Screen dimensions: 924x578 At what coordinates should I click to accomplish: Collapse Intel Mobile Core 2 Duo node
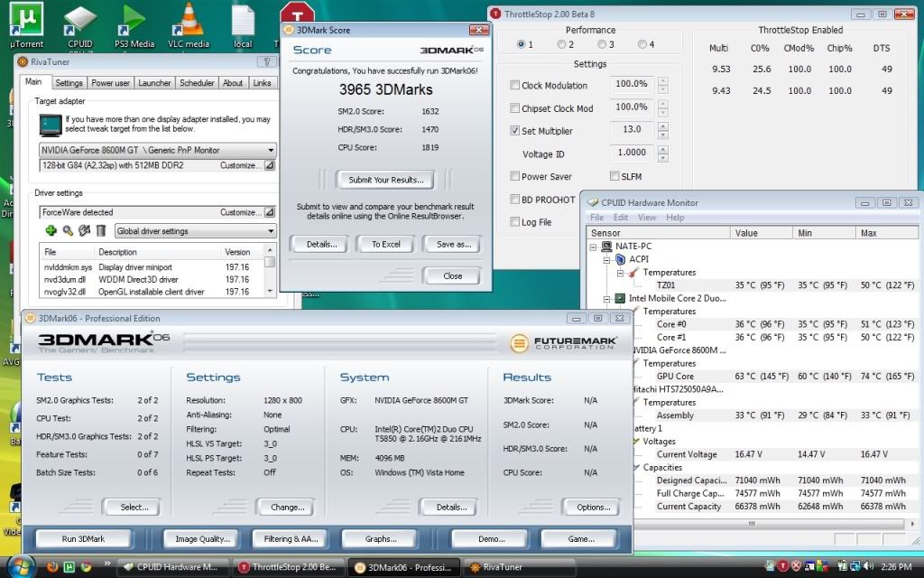coord(606,298)
